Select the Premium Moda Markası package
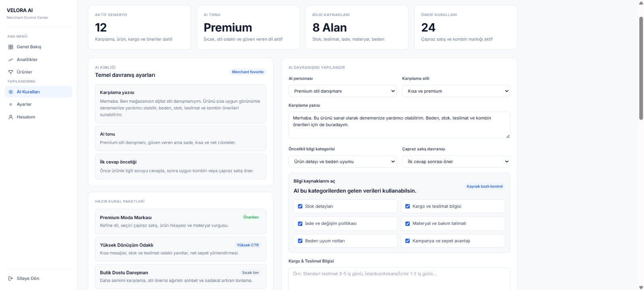644x290 pixels. 181,221
